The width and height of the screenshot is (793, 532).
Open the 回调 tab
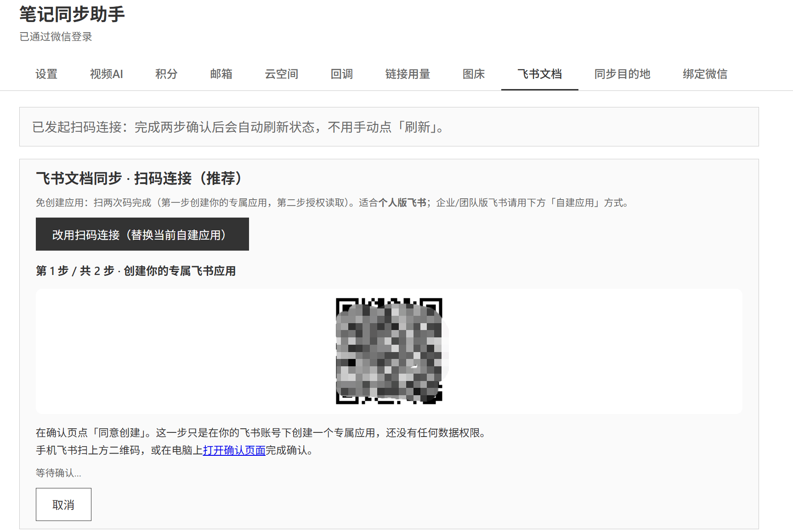click(x=342, y=74)
